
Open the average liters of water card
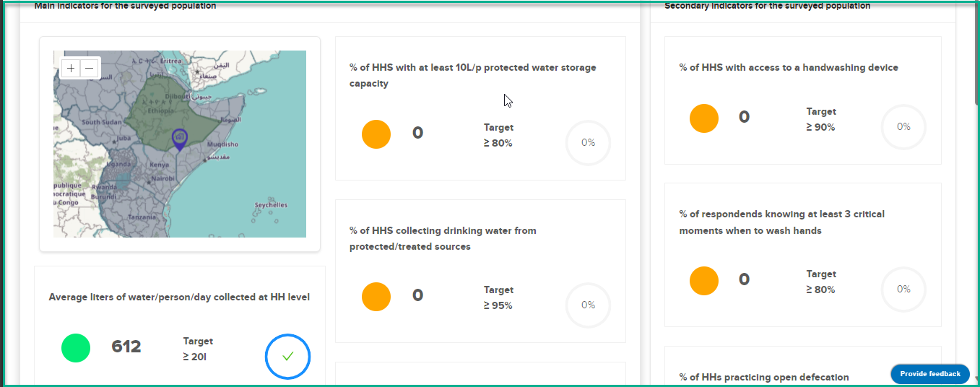point(179,326)
